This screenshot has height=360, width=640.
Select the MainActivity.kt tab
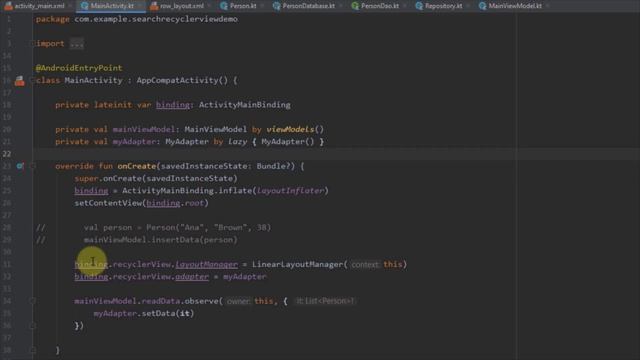(108, 6)
